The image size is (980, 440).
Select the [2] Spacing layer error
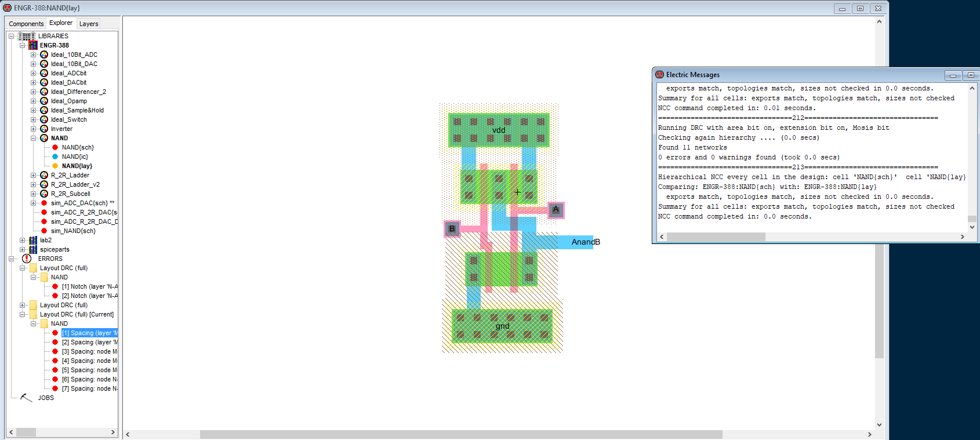tap(89, 342)
